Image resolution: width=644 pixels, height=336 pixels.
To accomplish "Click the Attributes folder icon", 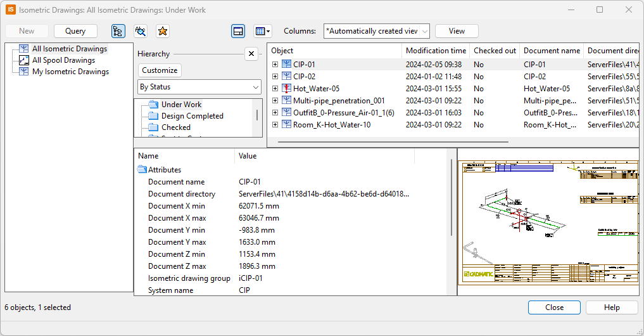I will point(142,170).
